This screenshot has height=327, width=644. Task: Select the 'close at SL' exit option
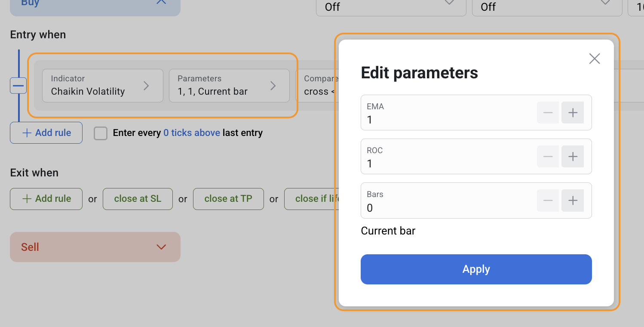click(138, 199)
